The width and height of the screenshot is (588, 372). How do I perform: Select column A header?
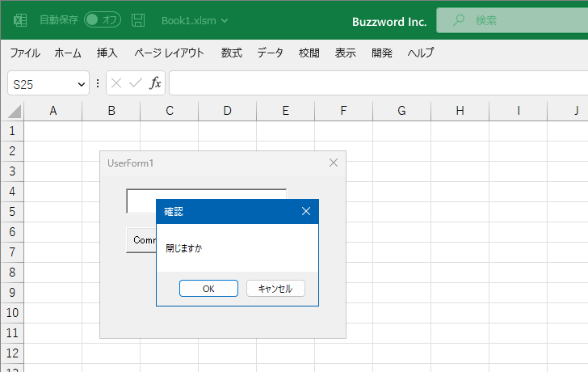(x=52, y=111)
